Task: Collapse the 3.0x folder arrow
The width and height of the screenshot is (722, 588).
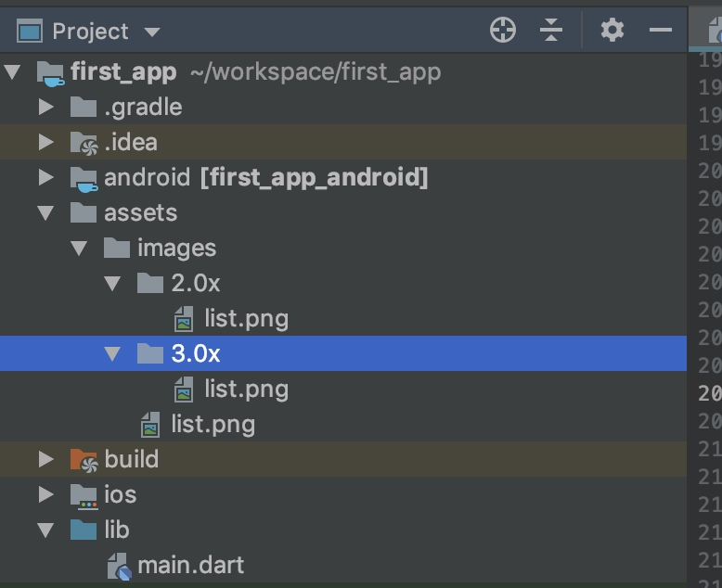Action: point(112,353)
